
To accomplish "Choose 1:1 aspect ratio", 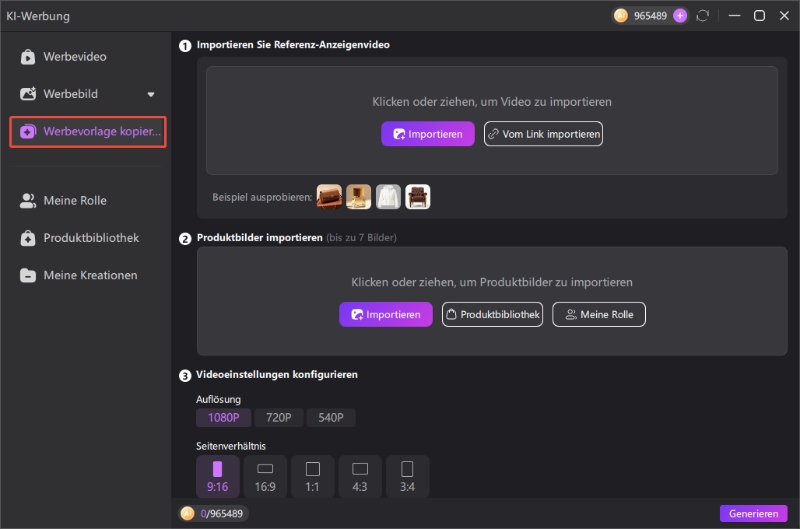I will coord(313,476).
